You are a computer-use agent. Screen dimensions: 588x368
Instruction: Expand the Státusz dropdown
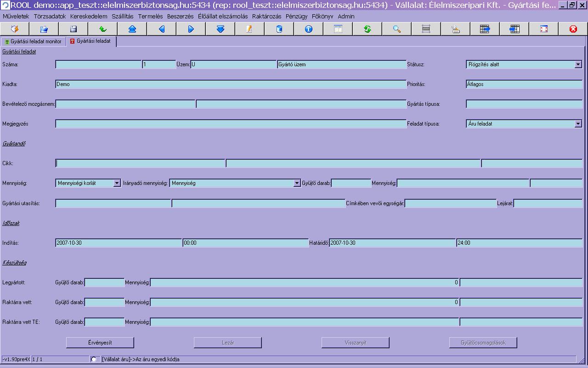click(x=578, y=65)
